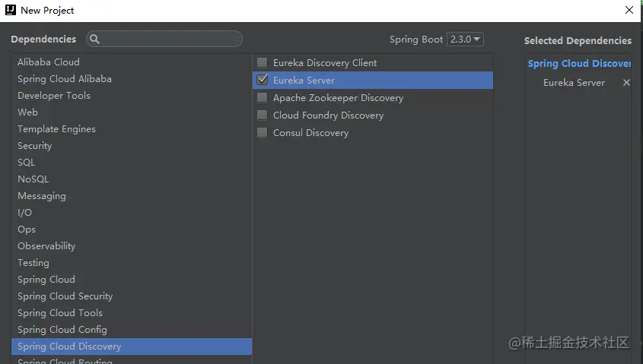Click the IntelliJ logo in title bar

pyautogui.click(x=10, y=10)
